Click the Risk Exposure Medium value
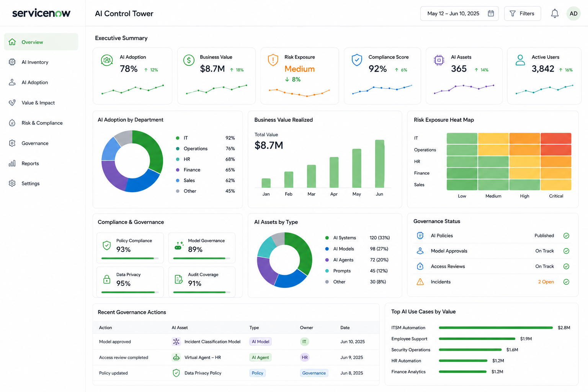This screenshot has height=392, width=588. [300, 69]
